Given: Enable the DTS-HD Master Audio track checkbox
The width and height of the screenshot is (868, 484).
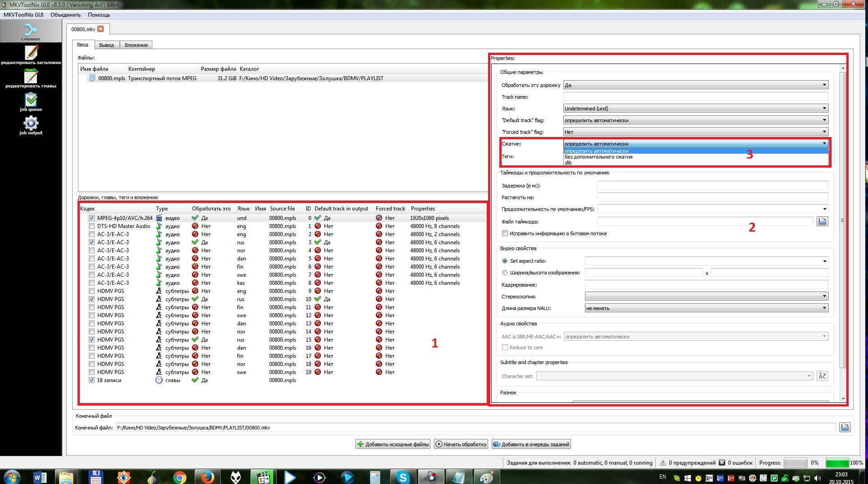Looking at the screenshot, I should click(x=92, y=226).
